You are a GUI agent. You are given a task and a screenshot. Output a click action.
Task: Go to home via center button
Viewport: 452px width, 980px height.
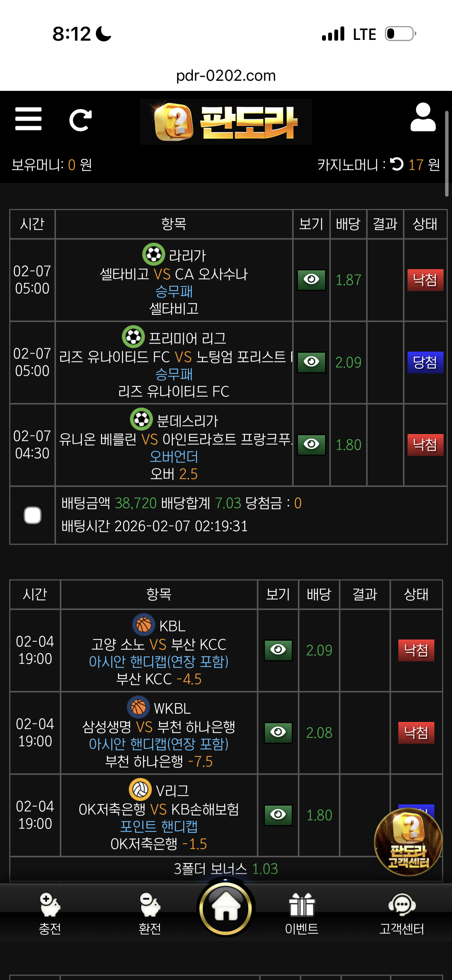click(x=226, y=908)
